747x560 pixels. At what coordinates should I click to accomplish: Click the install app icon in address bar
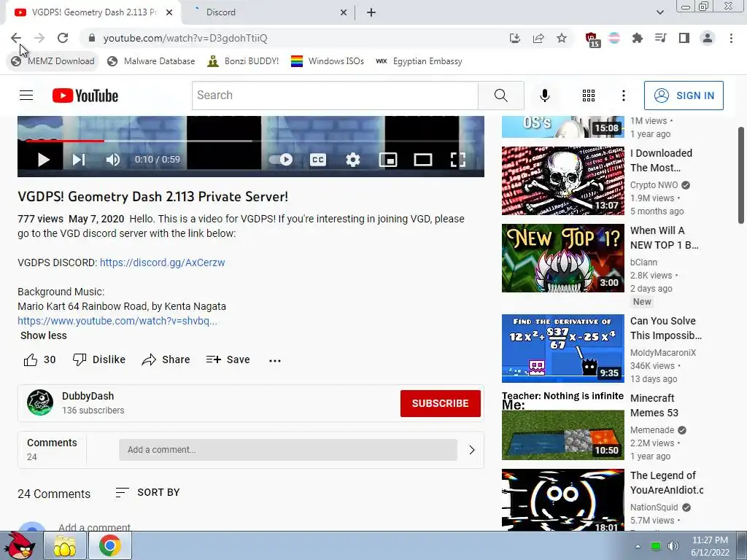click(514, 38)
